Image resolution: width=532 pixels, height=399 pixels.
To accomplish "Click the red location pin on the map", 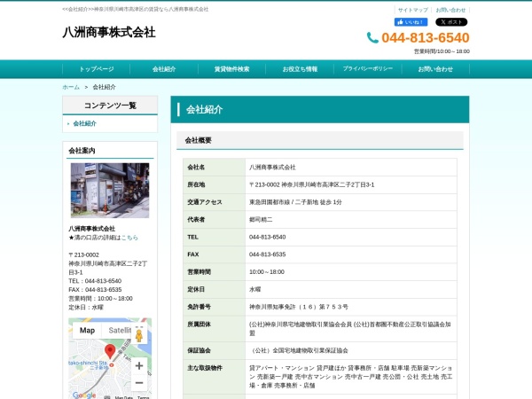I will tap(110, 351).
